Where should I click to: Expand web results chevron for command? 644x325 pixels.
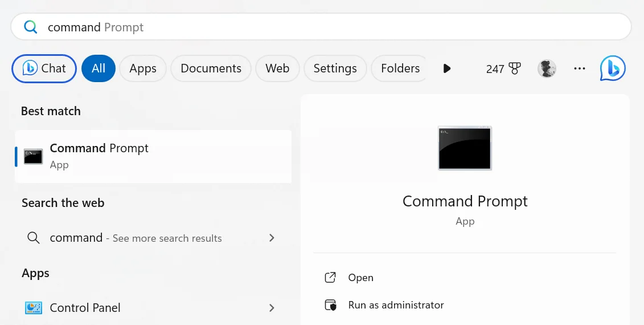272,238
